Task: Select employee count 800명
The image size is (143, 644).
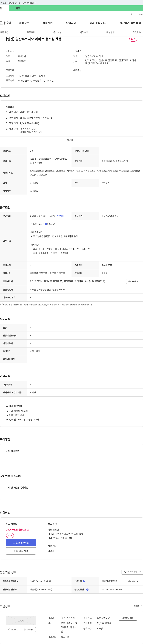Action: (100, 628)
